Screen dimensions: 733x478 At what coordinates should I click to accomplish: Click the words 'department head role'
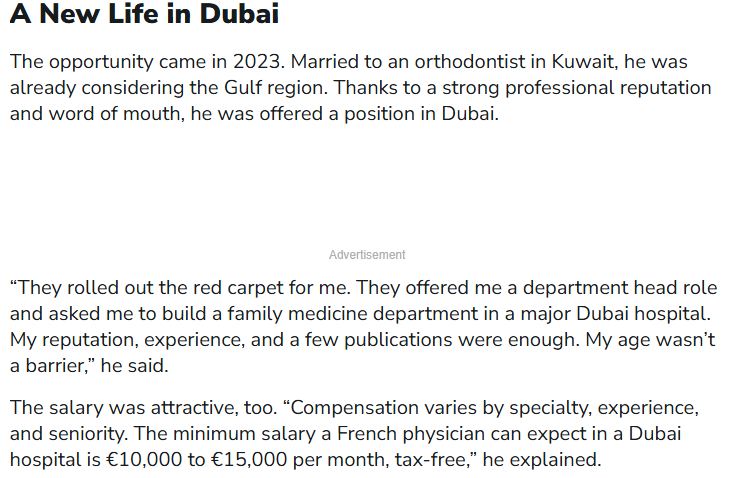620,288
